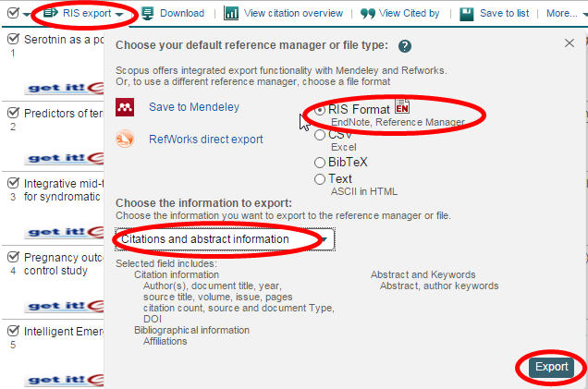Uncheck result 1 Serotnin checkbox
This screenshot has height=389, width=588.
point(13,39)
